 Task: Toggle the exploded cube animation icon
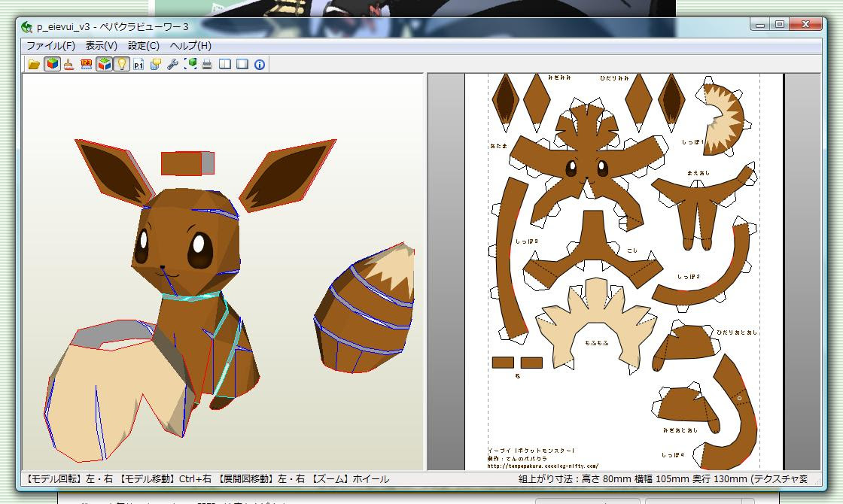104,65
